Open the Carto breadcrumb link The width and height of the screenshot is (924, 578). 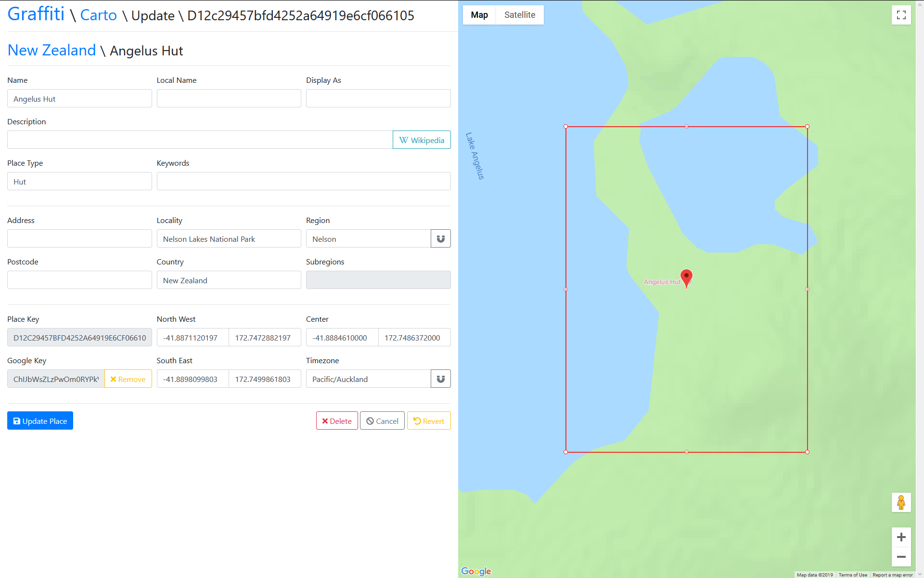point(98,15)
